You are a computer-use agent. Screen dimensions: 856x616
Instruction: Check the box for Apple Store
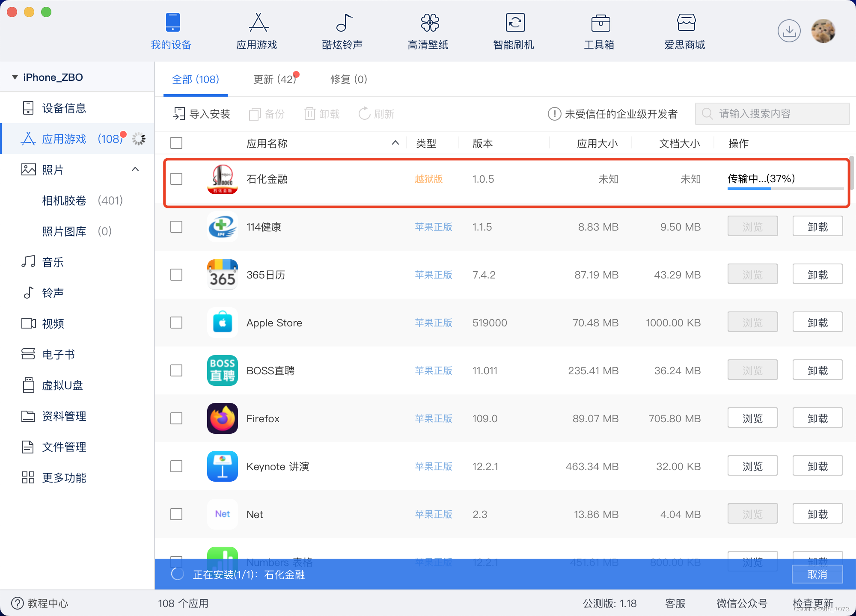tap(176, 323)
